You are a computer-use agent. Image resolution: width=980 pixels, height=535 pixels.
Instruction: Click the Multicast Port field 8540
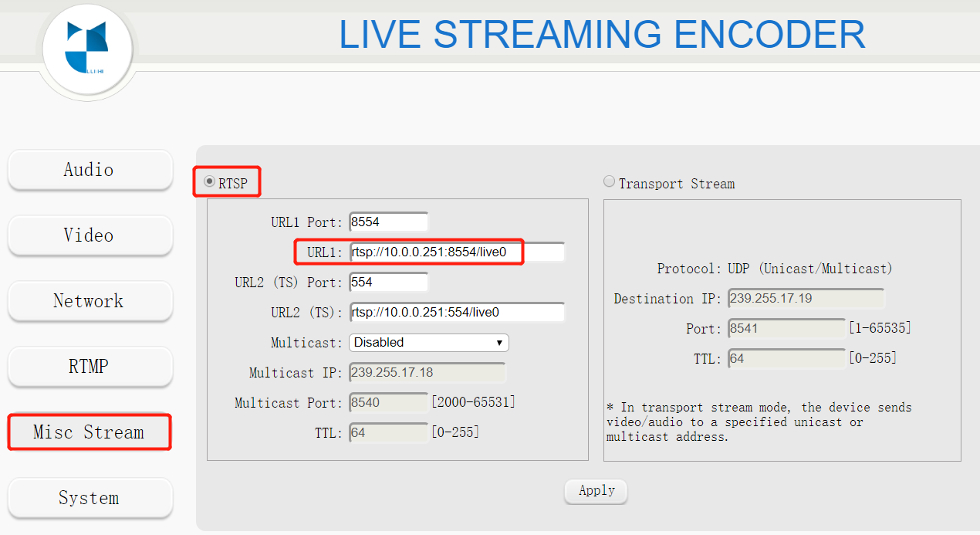click(388, 402)
